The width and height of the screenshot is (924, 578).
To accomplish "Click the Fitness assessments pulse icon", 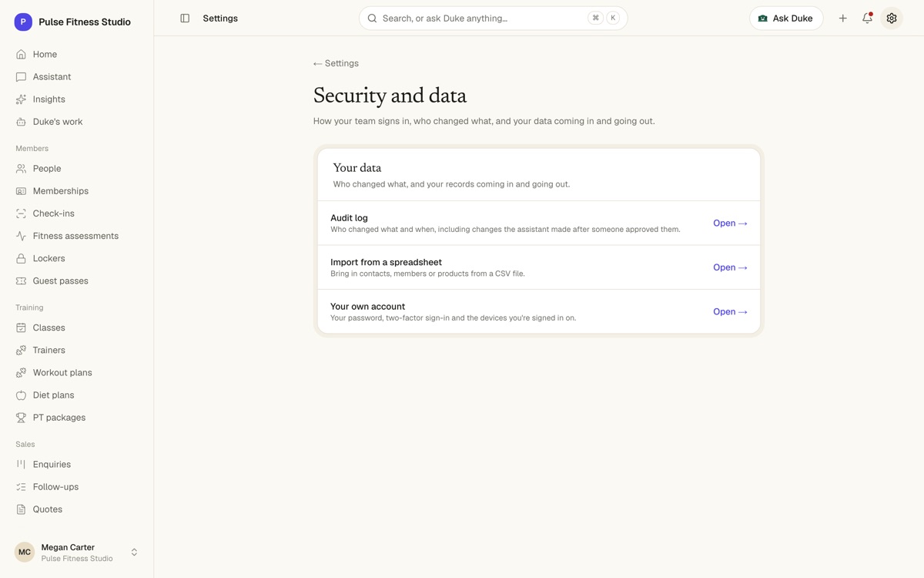I will pyautogui.click(x=21, y=236).
